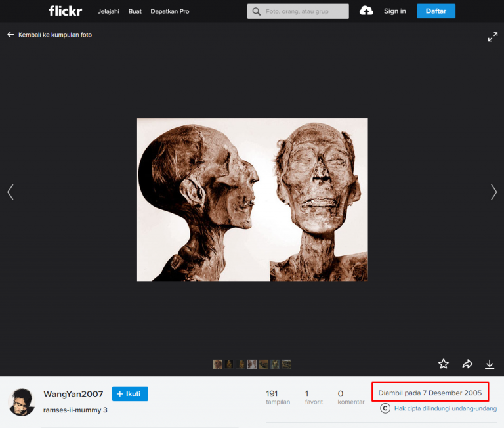
Task: Click the copyright circle-C icon
Action: 385,408
